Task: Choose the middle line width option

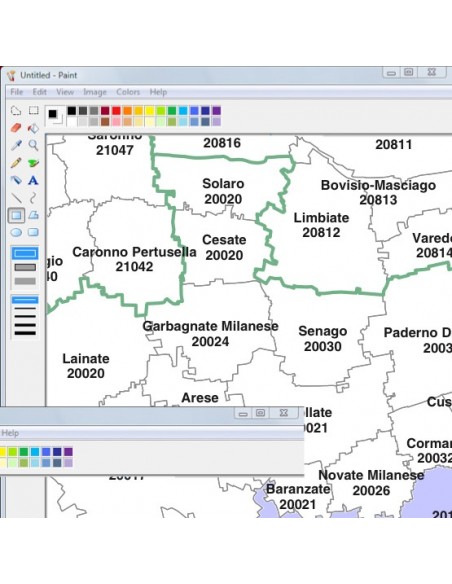Action: point(25,317)
